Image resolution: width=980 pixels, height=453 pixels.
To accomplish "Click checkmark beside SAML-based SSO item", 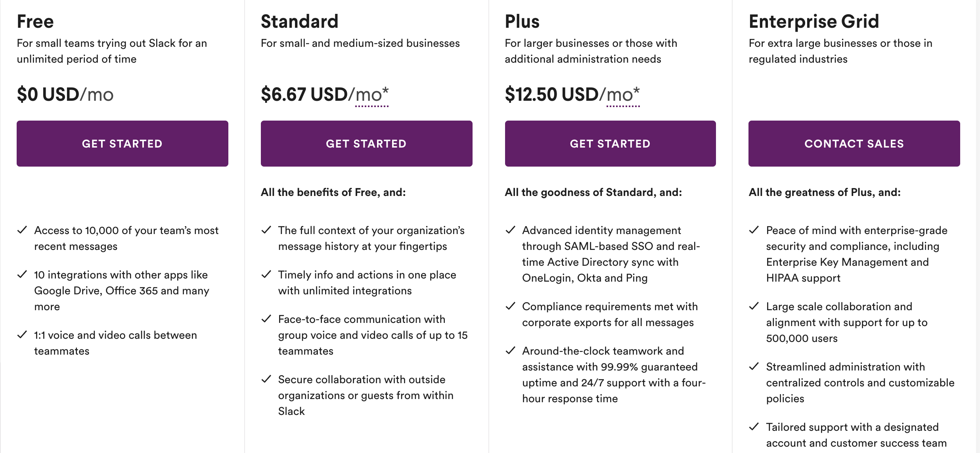I will pos(511,230).
